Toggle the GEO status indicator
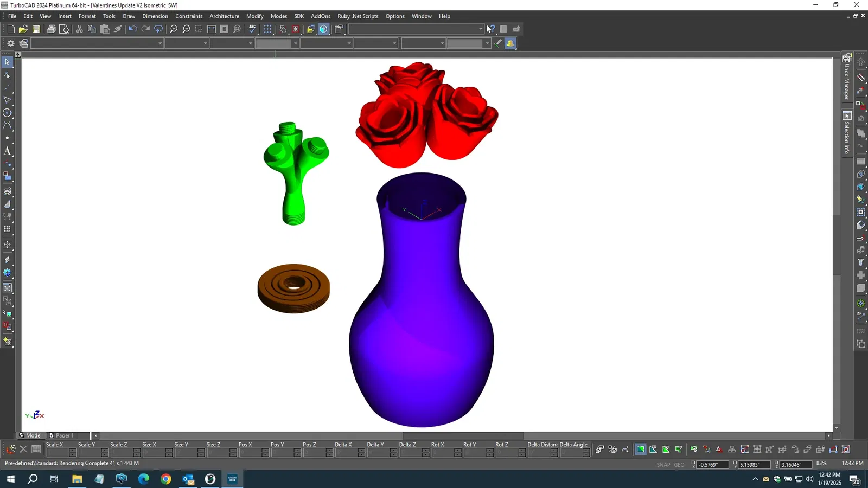The image size is (868, 488). (679, 465)
